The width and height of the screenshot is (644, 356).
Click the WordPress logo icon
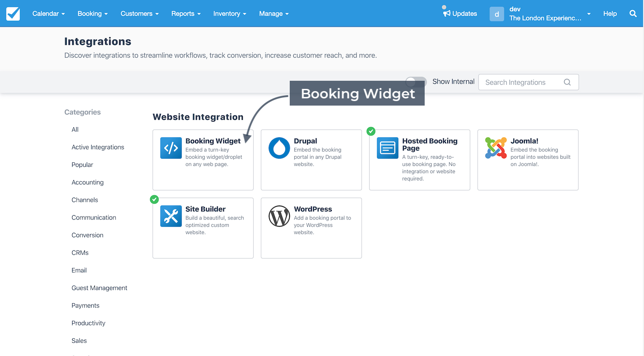click(x=279, y=216)
